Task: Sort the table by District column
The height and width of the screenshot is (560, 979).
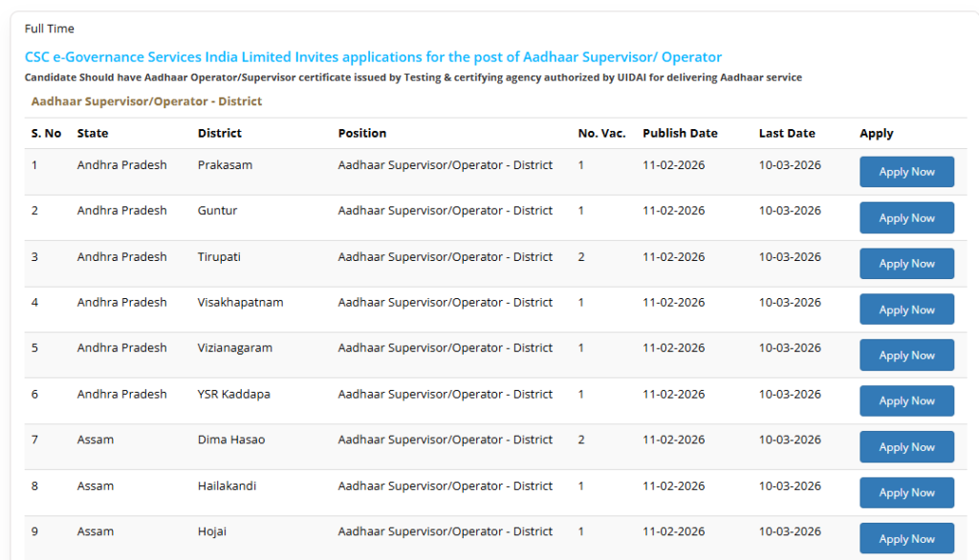Action: click(x=219, y=133)
